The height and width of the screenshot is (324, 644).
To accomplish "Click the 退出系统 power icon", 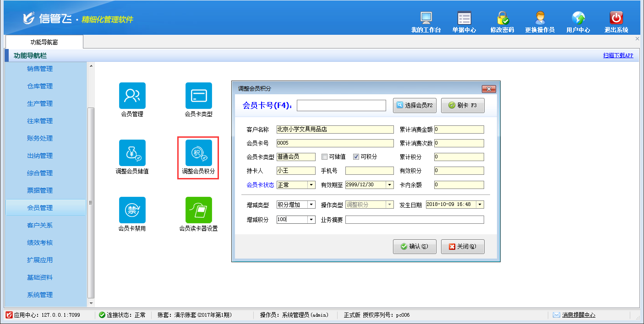I will 616,18.
